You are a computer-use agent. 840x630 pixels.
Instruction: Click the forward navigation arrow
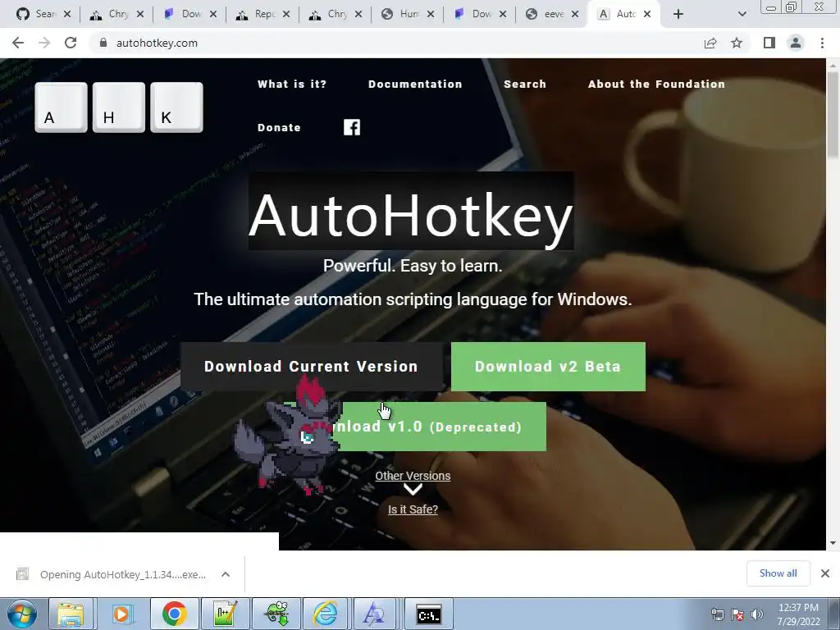pyautogui.click(x=44, y=43)
